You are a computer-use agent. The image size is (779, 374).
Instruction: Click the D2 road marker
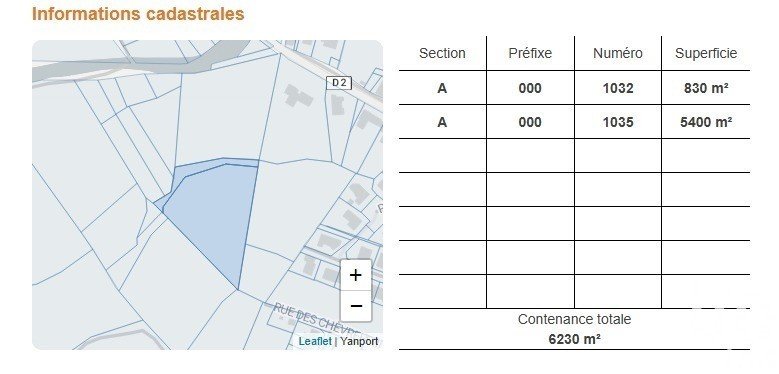pyautogui.click(x=339, y=83)
